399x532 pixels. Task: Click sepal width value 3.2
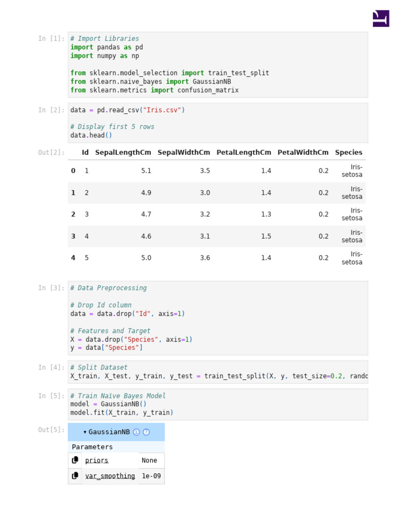pos(205,214)
